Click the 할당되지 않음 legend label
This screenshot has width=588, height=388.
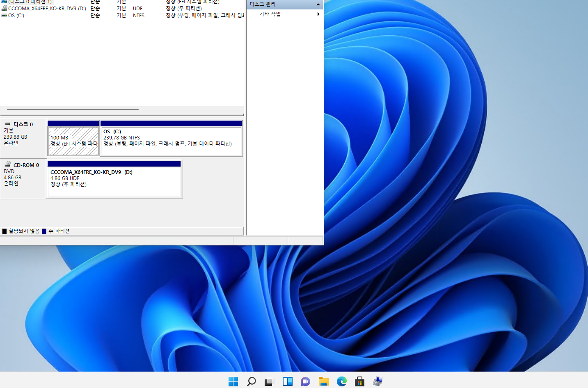click(x=24, y=231)
